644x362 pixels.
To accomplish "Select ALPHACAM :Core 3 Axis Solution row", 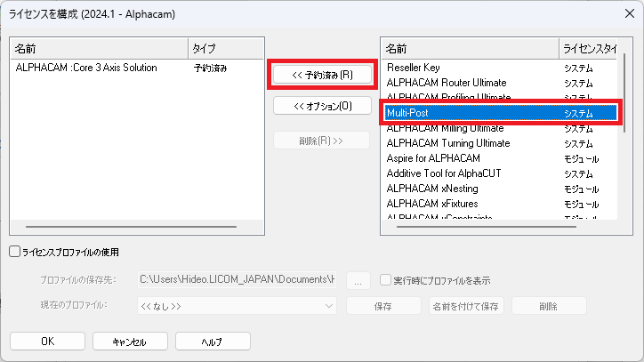I will click(x=137, y=68).
